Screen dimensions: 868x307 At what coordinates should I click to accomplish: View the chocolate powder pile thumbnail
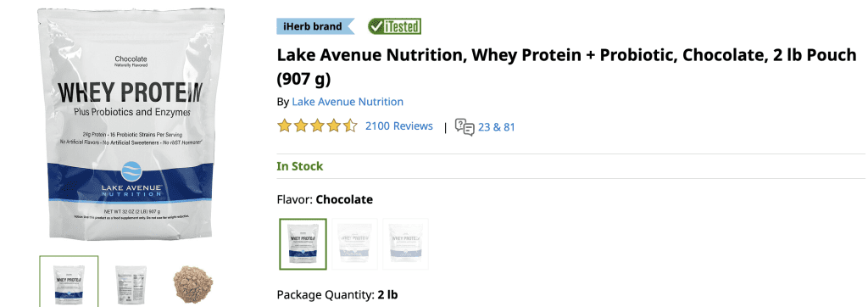point(193,282)
